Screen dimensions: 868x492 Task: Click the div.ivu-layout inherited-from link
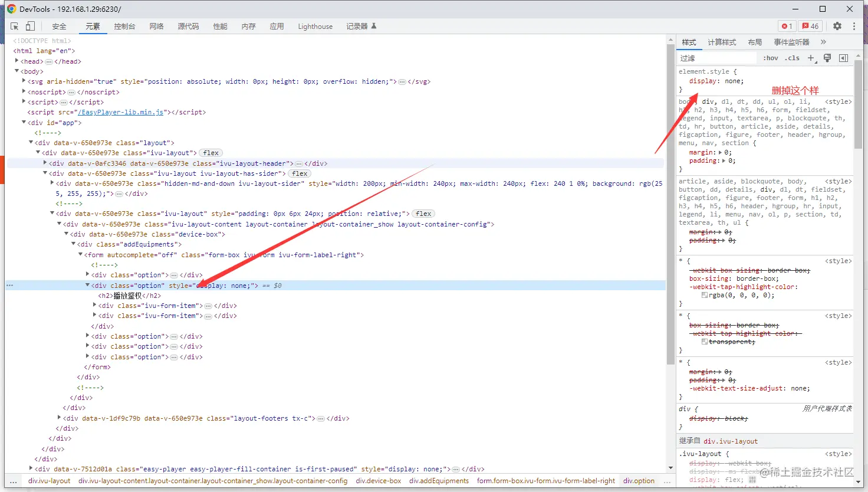[731, 441]
